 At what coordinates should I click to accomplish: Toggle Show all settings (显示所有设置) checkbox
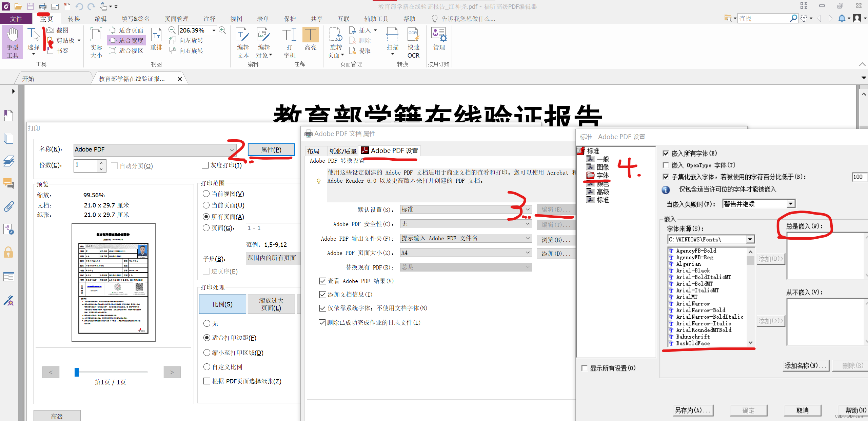click(x=584, y=368)
